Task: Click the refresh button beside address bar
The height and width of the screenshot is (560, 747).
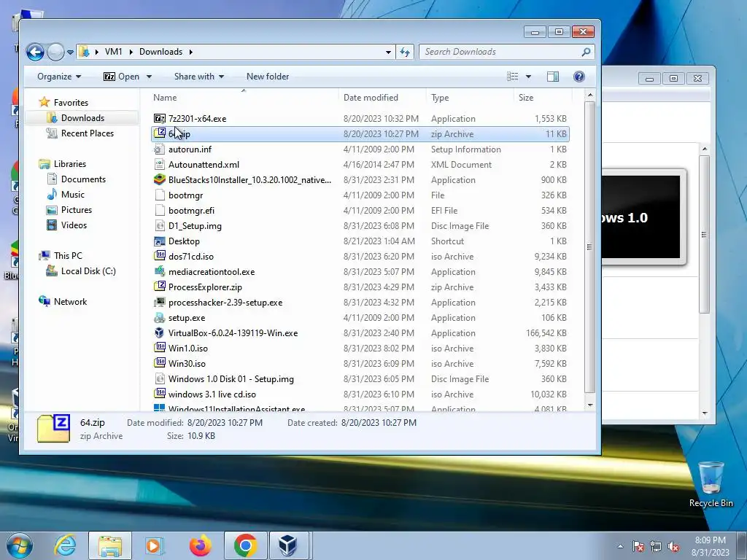Action: [405, 52]
